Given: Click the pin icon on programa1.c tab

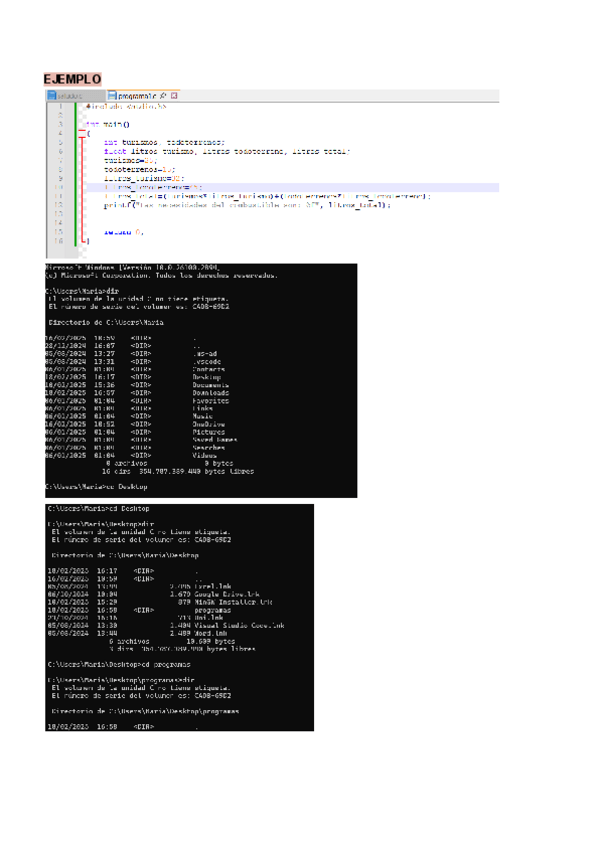Looking at the screenshot, I should 163,96.
